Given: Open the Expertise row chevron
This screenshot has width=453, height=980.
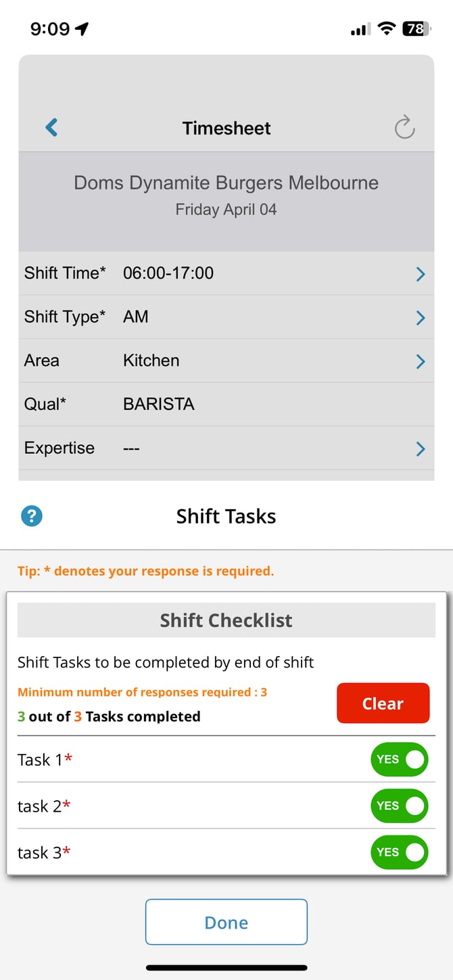Looking at the screenshot, I should tap(420, 448).
